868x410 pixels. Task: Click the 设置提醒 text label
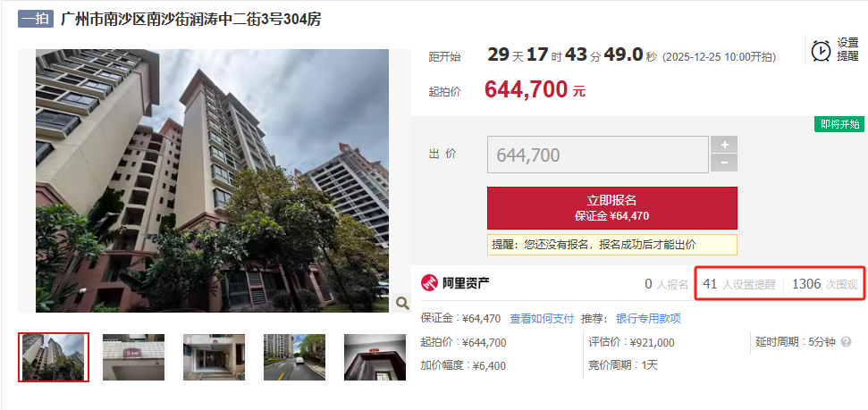(x=847, y=49)
